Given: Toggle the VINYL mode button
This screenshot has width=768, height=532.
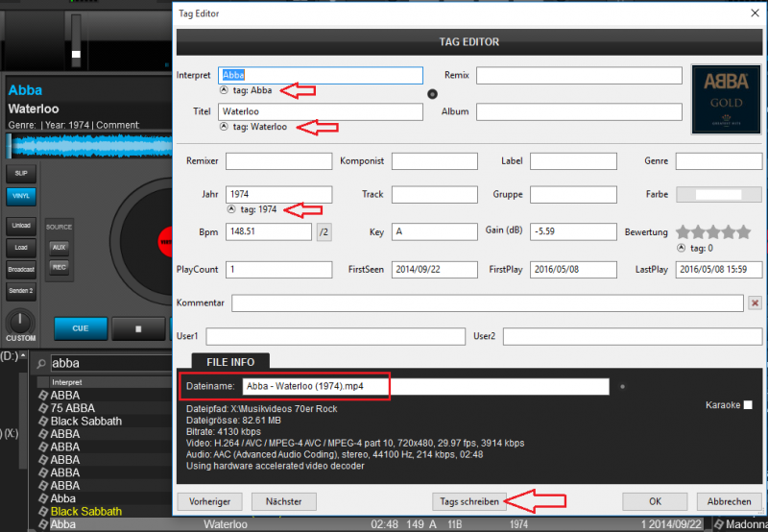Looking at the screenshot, I should click(x=20, y=196).
